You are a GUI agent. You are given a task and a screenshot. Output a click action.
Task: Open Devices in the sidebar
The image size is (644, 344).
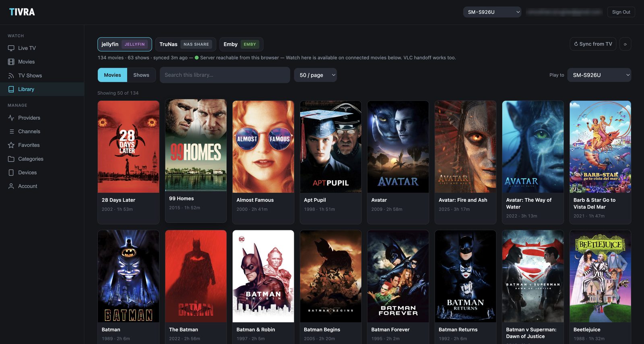coord(42,172)
